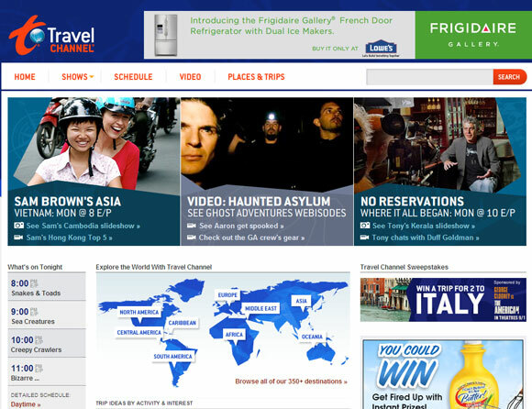Image resolution: width=532 pixels, height=409 pixels.
Task: Click camera icon beside Sam's Cambodia slideshow
Action: pos(18,226)
